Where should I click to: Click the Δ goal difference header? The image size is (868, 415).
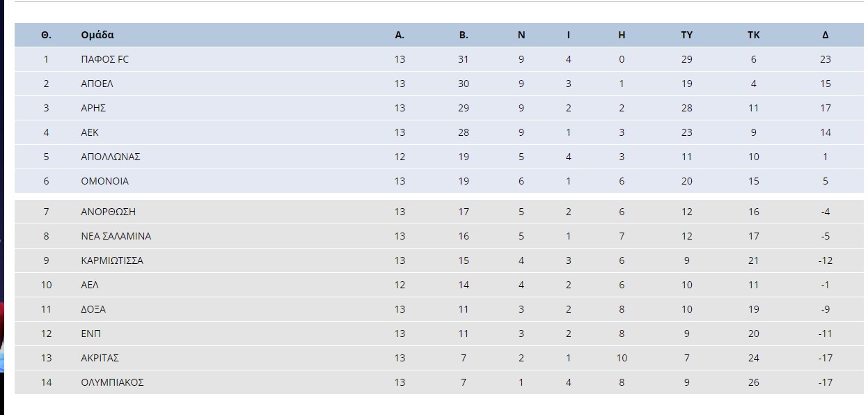click(x=826, y=35)
